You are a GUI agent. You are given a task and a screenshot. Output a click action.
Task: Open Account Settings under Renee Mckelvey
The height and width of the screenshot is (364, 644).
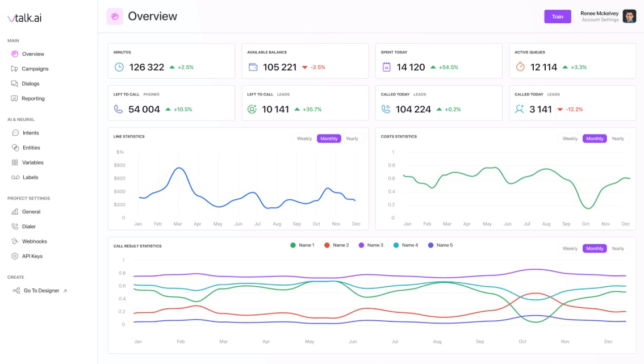click(600, 20)
